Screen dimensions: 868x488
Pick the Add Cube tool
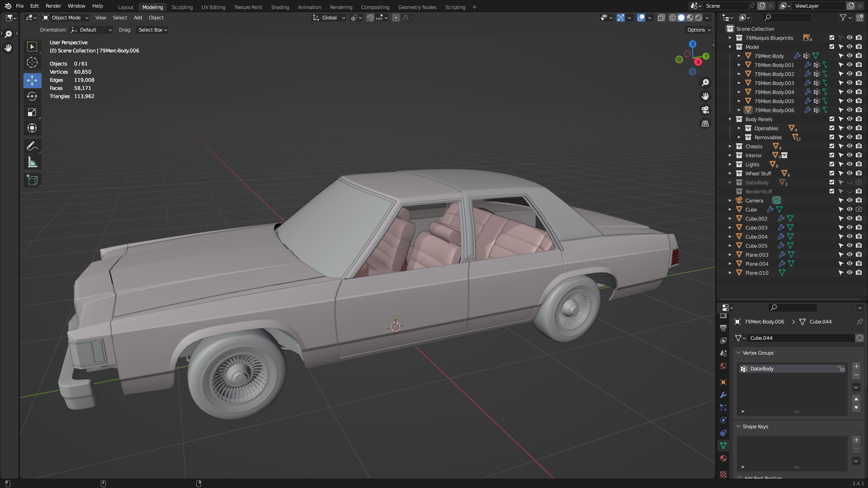pos(32,180)
